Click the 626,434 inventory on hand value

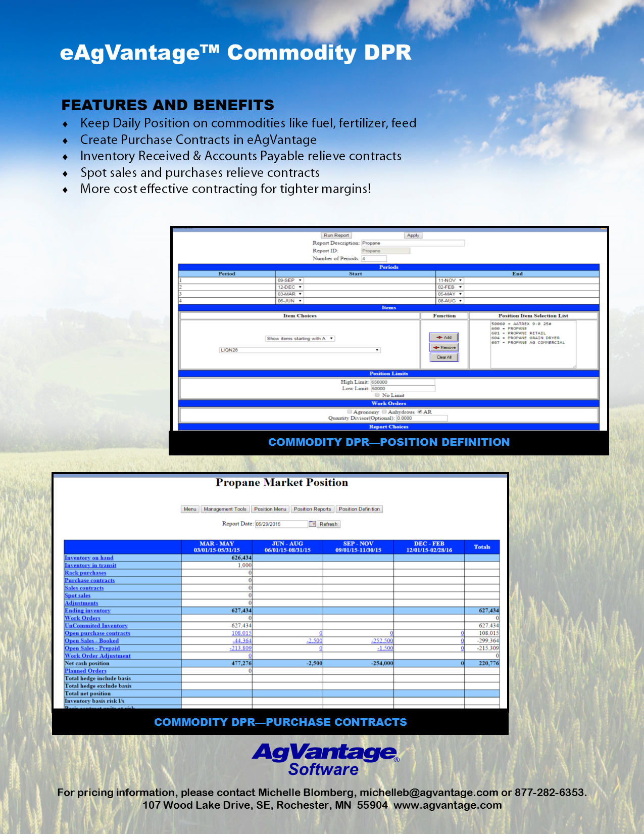[241, 558]
